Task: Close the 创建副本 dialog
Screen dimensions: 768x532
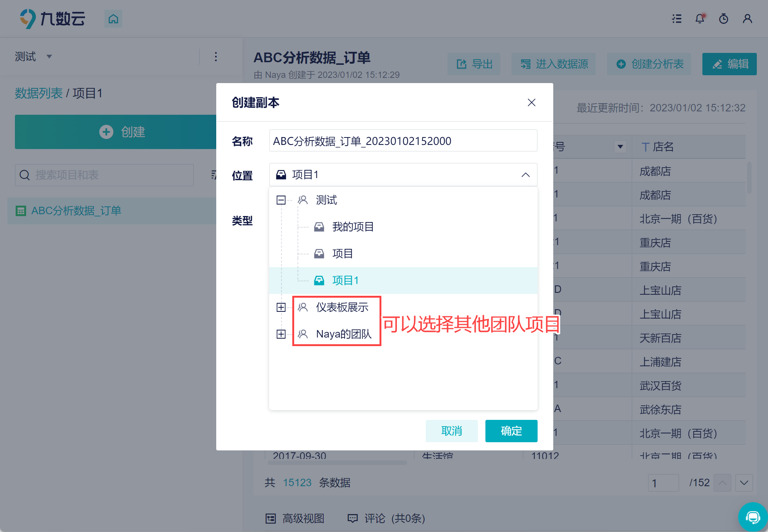Action: pyautogui.click(x=531, y=102)
